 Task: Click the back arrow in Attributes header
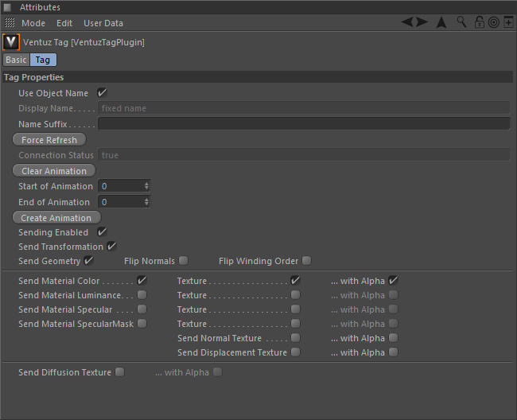(x=407, y=22)
